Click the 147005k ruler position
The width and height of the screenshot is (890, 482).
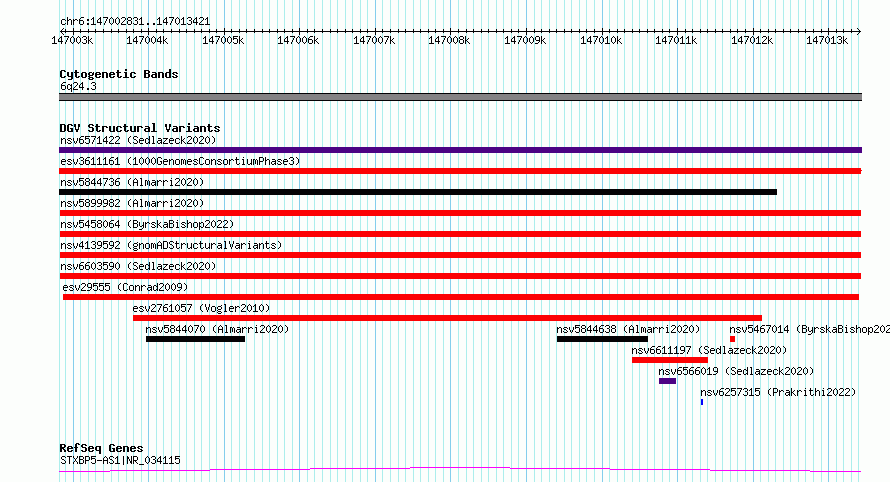click(x=223, y=40)
